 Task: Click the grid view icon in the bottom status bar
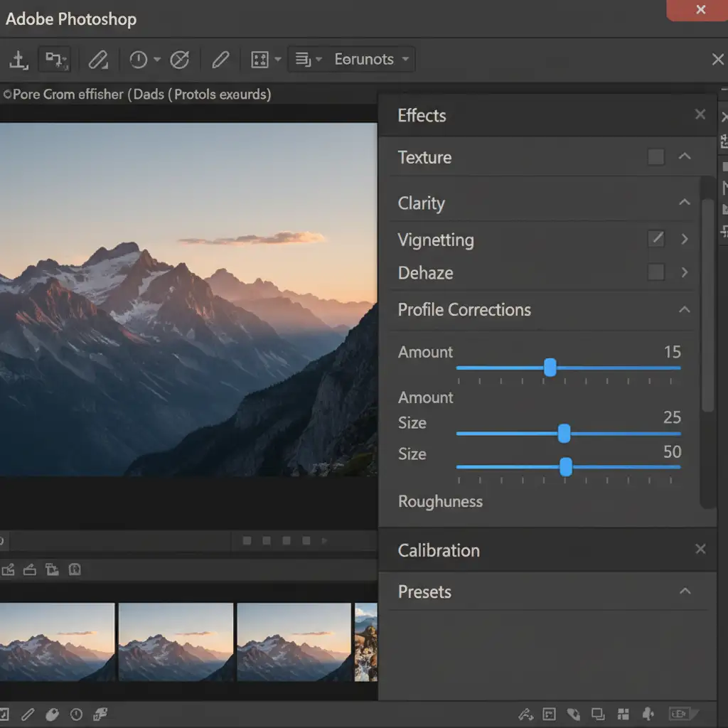click(x=623, y=714)
